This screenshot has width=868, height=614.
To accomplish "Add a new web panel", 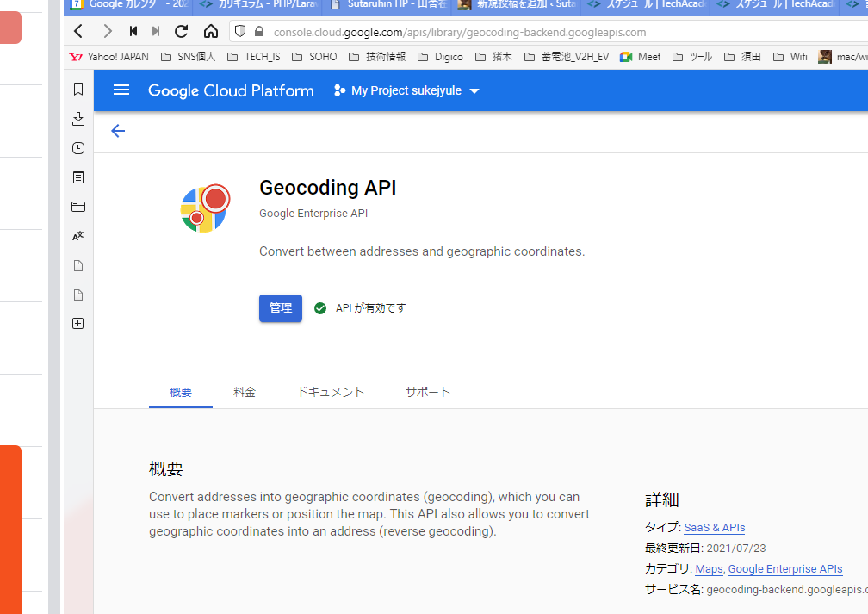I will point(78,323).
